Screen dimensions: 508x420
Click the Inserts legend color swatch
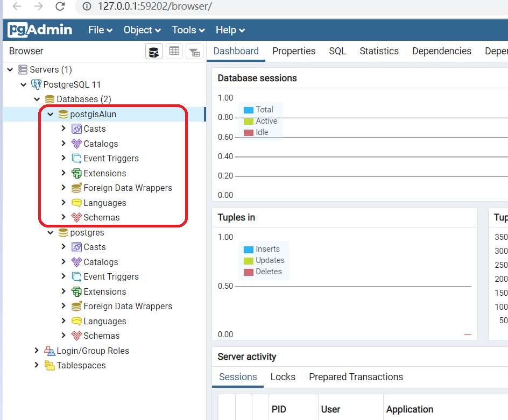point(249,250)
